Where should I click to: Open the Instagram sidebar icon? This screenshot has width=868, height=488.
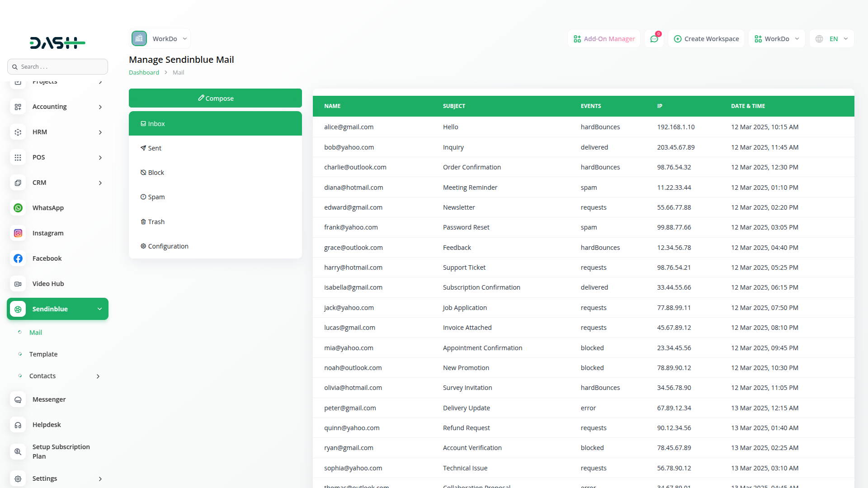pyautogui.click(x=18, y=233)
